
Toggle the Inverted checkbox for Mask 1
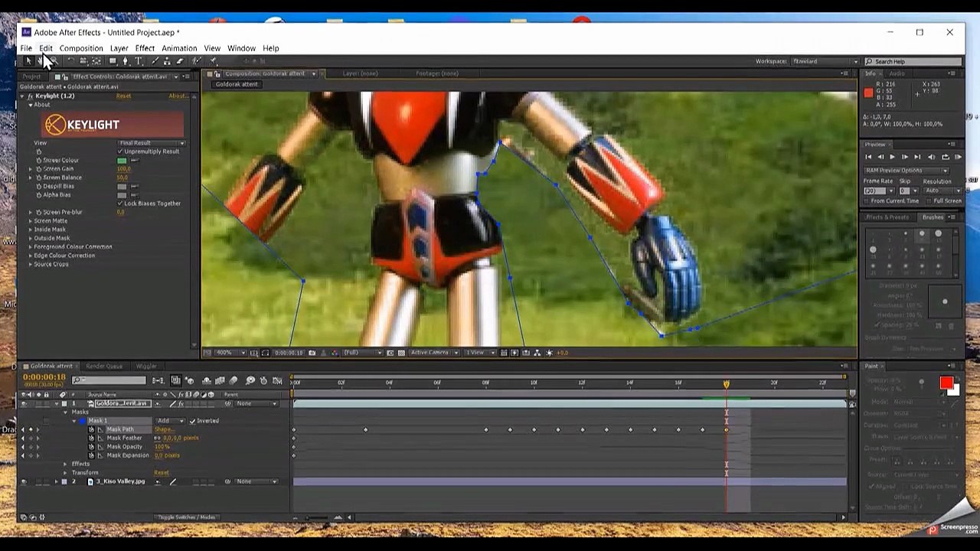192,421
